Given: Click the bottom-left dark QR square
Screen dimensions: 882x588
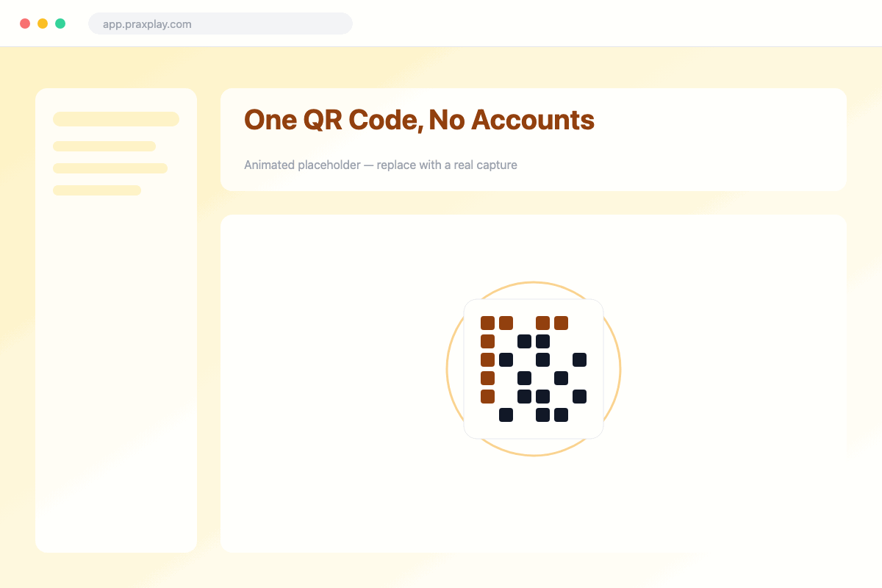Looking at the screenshot, I should pos(506,415).
